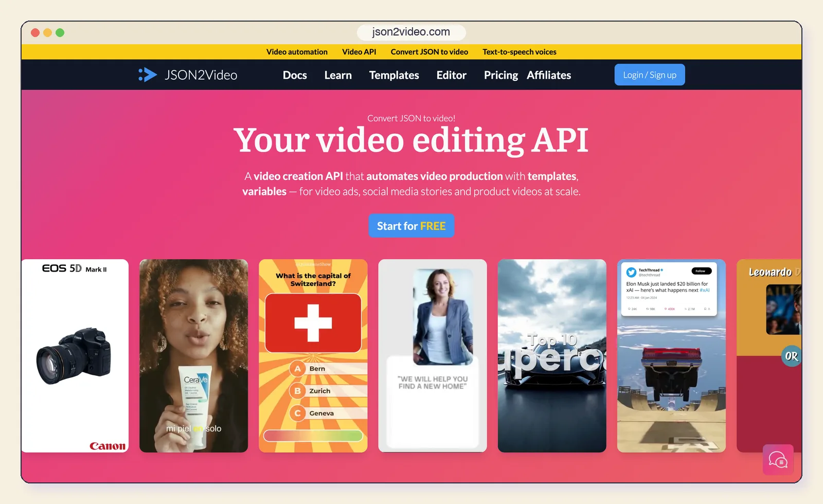
Task: Follow the Video automation link
Action: [297, 52]
